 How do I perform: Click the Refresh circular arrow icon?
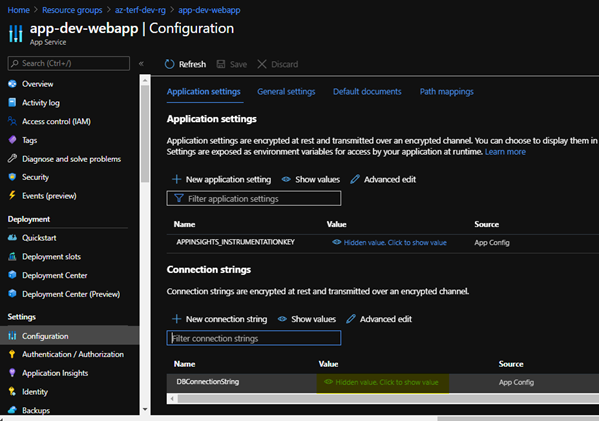point(169,64)
